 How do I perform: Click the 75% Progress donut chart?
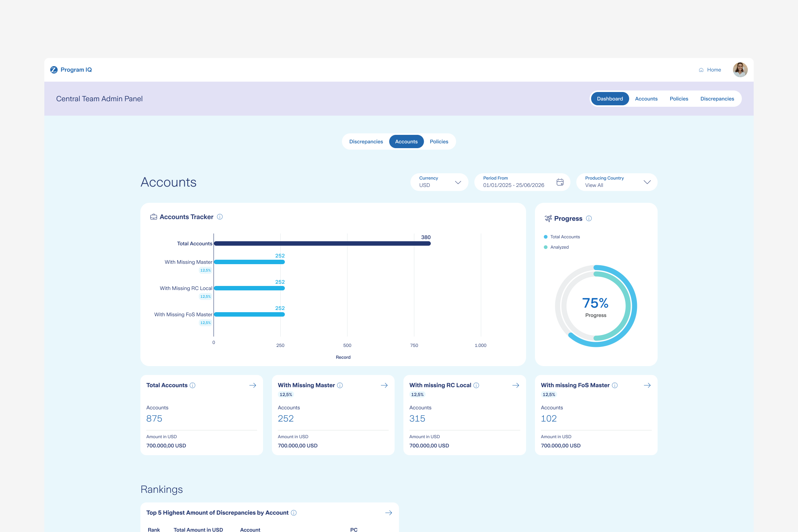(596, 306)
